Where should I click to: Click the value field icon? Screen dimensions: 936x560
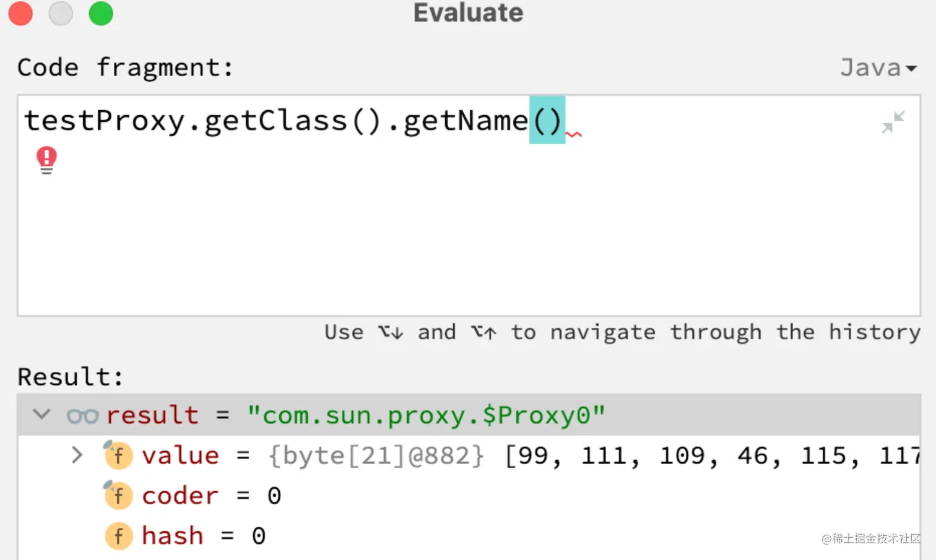[x=118, y=456]
